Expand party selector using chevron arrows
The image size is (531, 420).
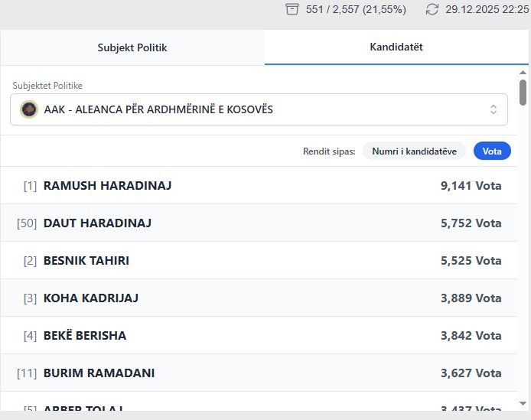coord(494,109)
